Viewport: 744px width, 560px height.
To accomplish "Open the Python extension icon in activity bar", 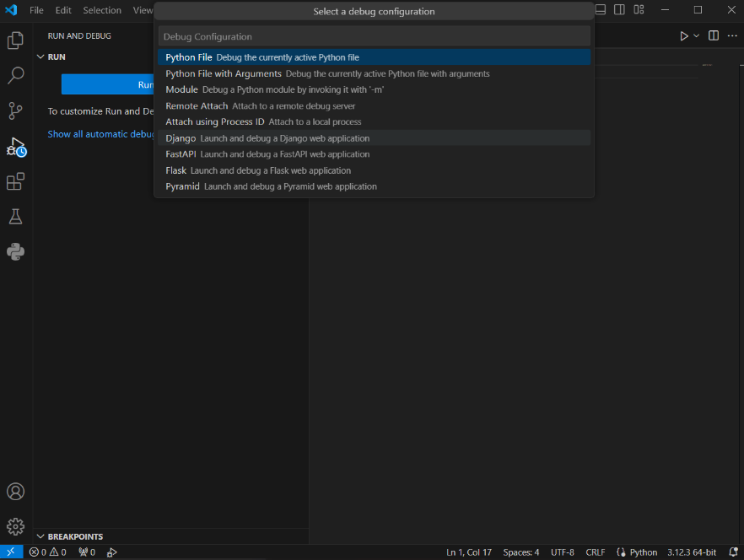I will pyautogui.click(x=15, y=251).
